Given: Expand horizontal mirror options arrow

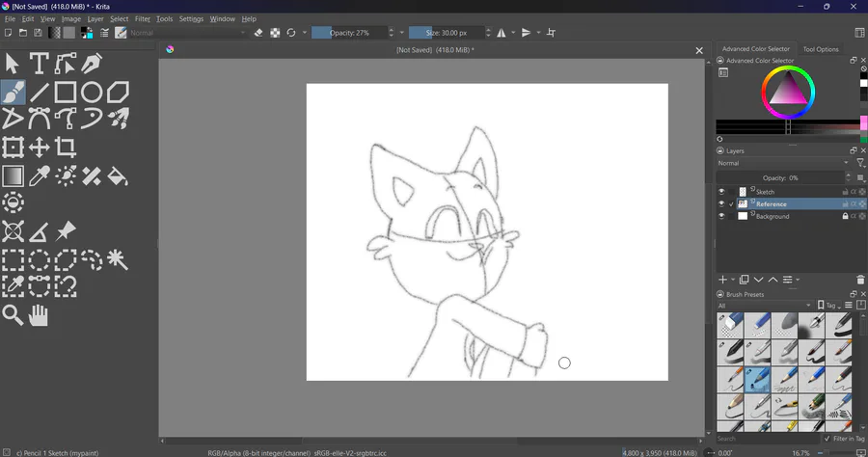Looking at the screenshot, I should [x=513, y=33].
